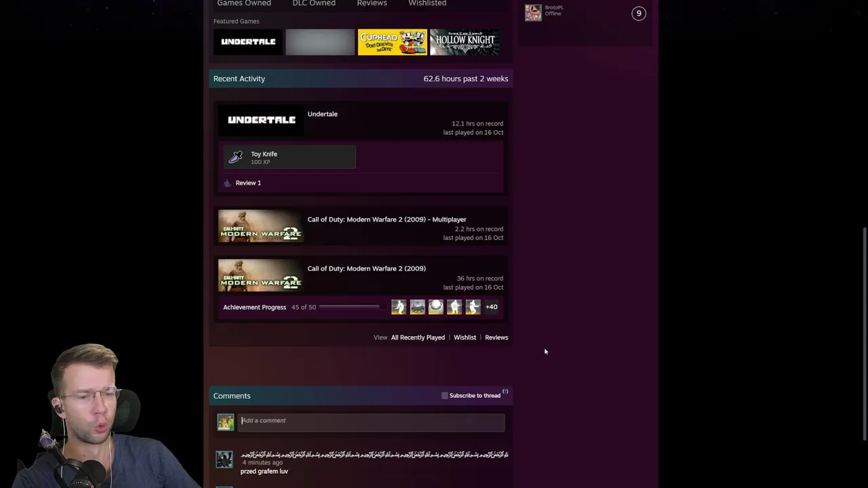Viewport: 868px width, 488px height.
Task: Open the BrotoPL friend avatar
Action: pos(534,13)
